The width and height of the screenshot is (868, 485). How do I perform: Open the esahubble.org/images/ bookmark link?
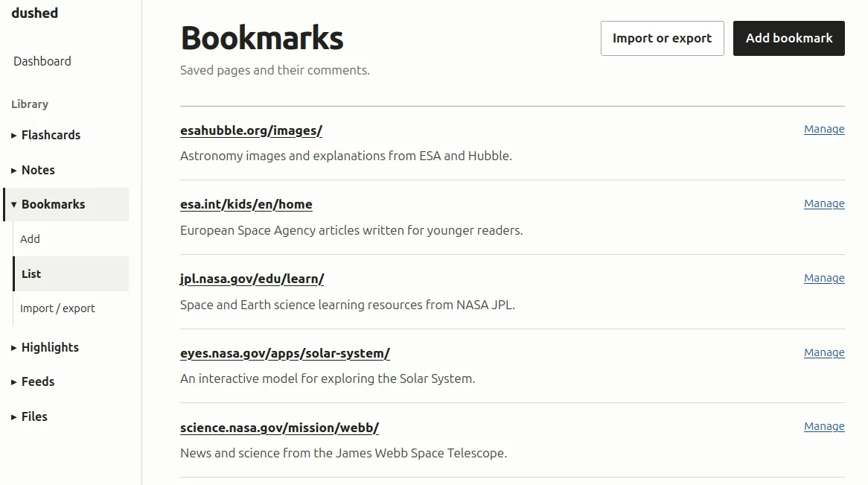coord(252,131)
